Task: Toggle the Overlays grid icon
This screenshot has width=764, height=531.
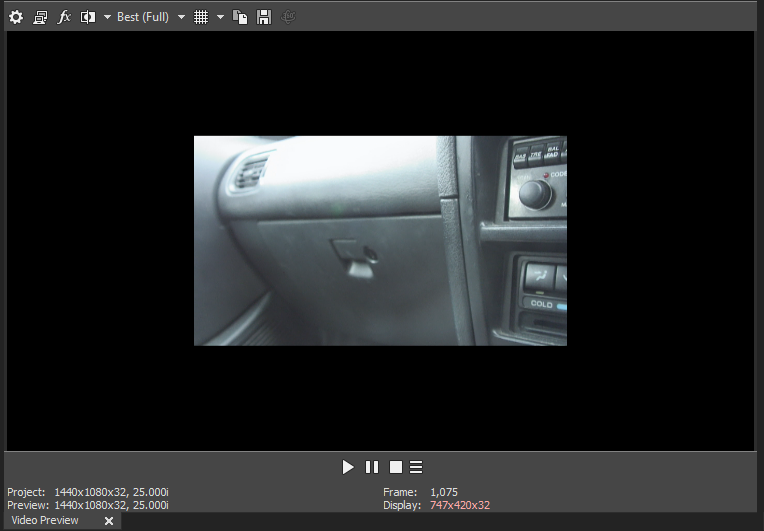Action: pyautogui.click(x=201, y=18)
